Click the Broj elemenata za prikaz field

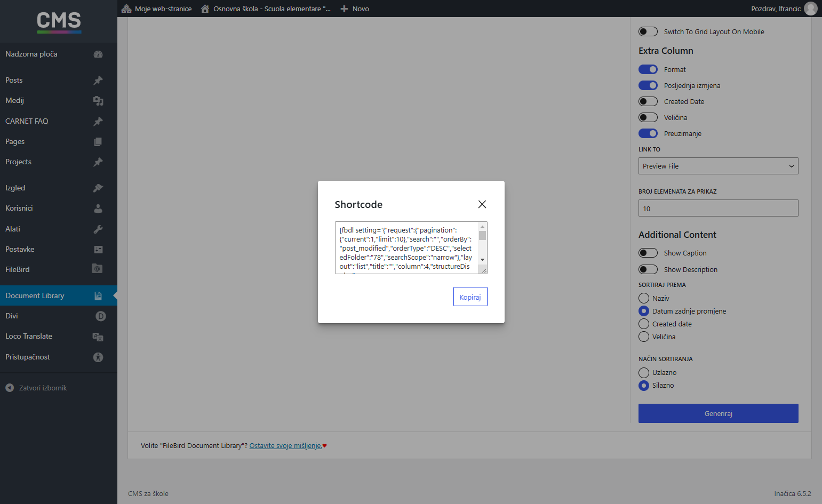click(718, 208)
